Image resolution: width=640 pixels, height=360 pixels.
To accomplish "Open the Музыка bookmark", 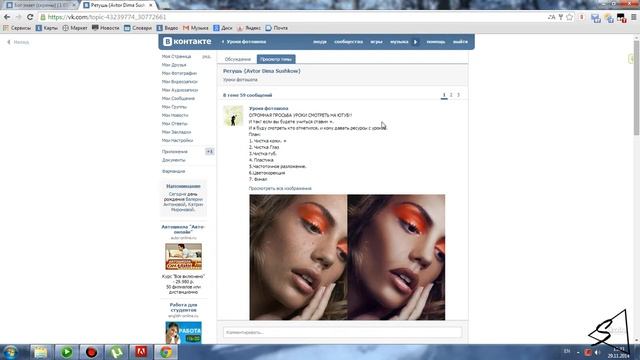I will click(x=196, y=28).
